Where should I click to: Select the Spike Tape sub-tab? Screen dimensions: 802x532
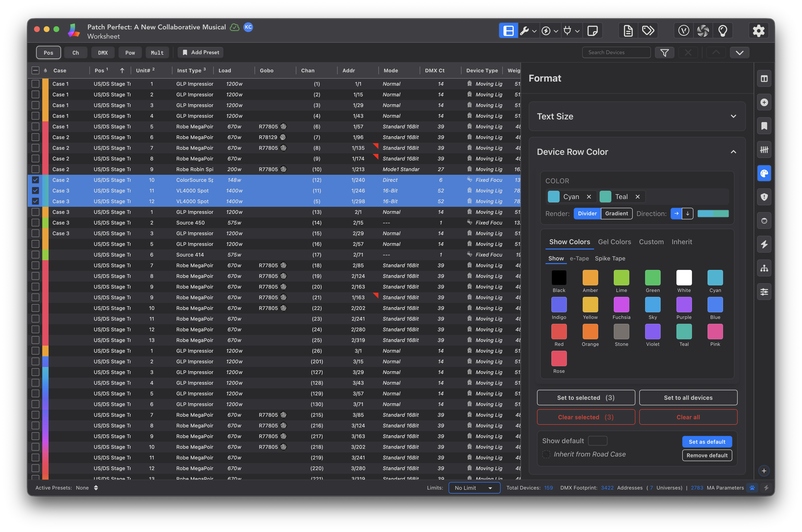[x=610, y=258]
